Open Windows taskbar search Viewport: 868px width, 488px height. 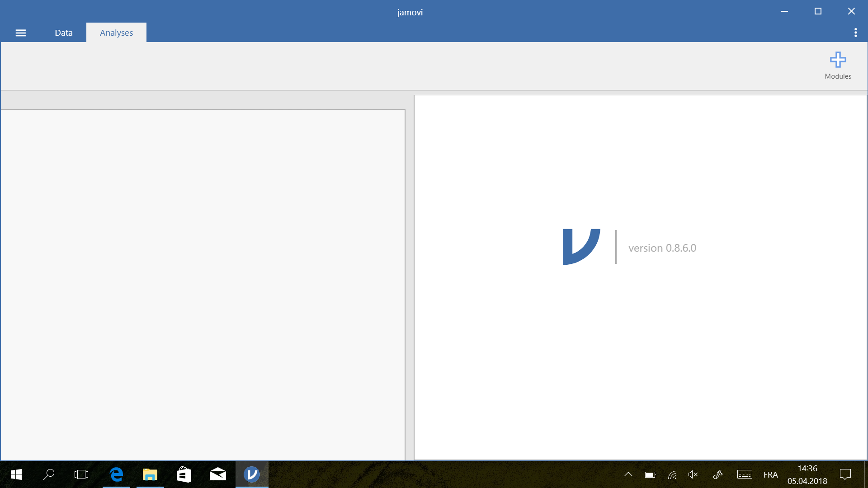49,474
